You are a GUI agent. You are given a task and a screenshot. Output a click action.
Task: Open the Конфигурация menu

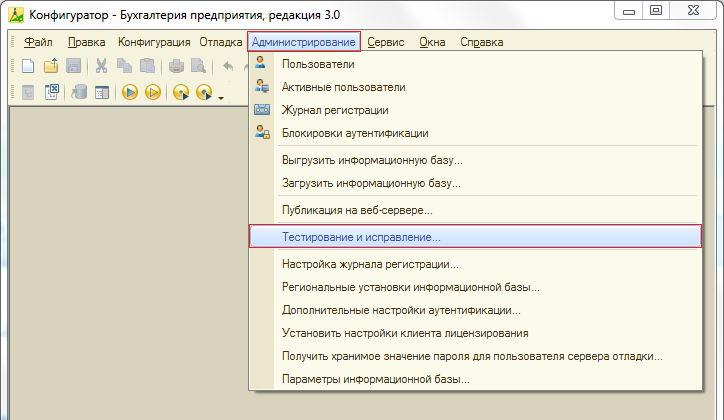point(154,42)
